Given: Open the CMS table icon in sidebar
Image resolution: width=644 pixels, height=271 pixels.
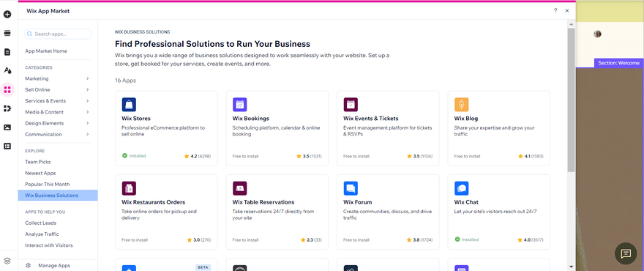Looking at the screenshot, I should (x=7, y=146).
